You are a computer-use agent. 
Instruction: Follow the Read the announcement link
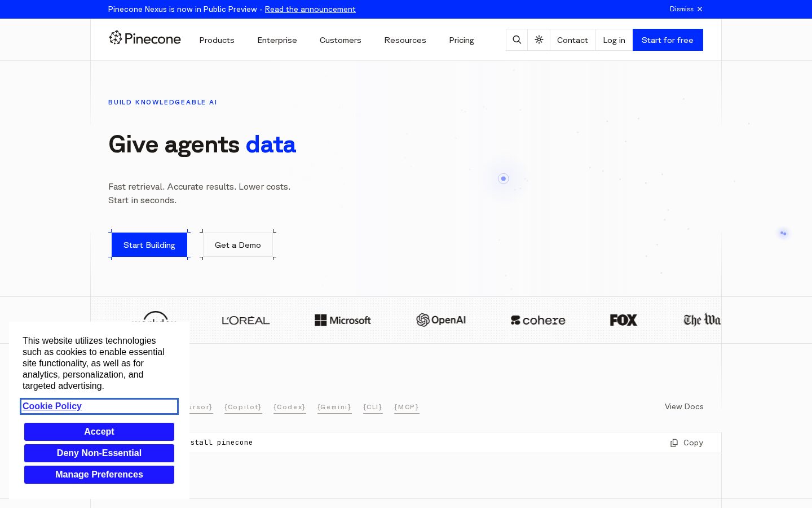coord(310,9)
